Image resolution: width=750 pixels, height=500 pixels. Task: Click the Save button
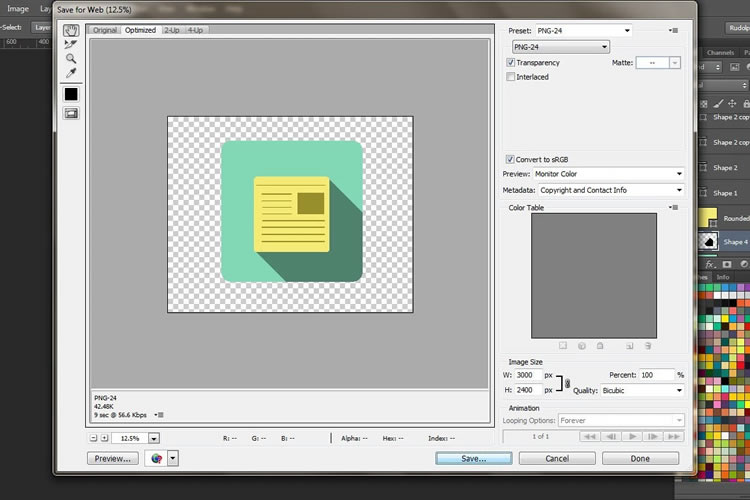474,458
